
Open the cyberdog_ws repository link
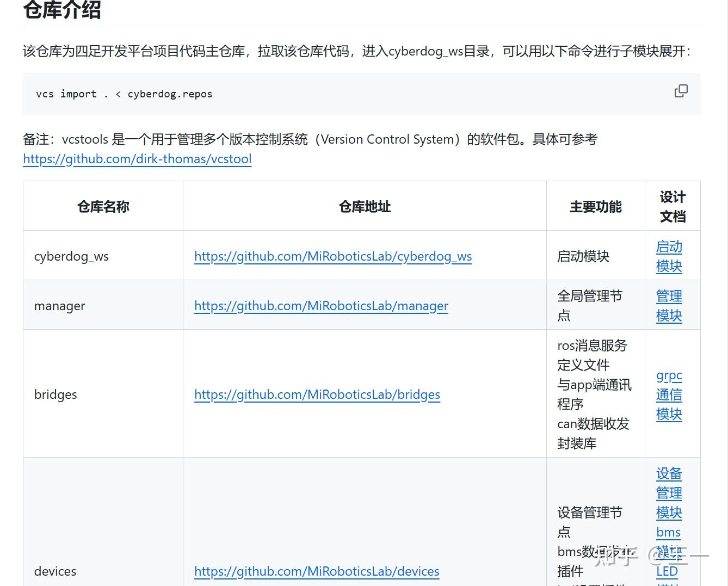[332, 256]
